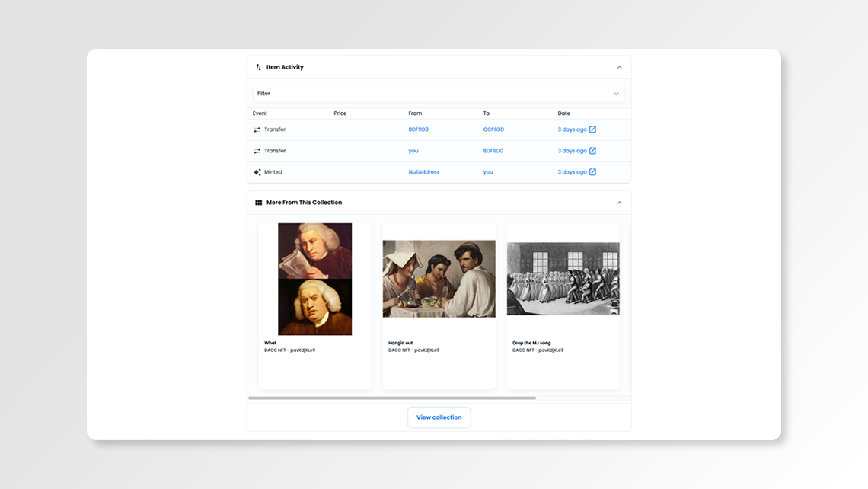The width and height of the screenshot is (868, 489).
Task: Open the NullAddress link
Action: [x=424, y=172]
